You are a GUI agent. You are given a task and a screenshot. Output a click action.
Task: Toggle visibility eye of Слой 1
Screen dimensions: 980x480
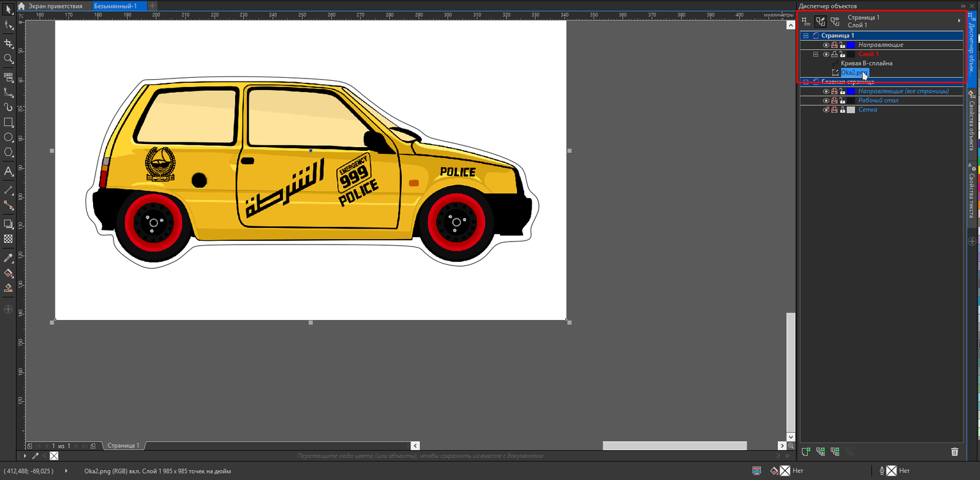[x=826, y=54]
